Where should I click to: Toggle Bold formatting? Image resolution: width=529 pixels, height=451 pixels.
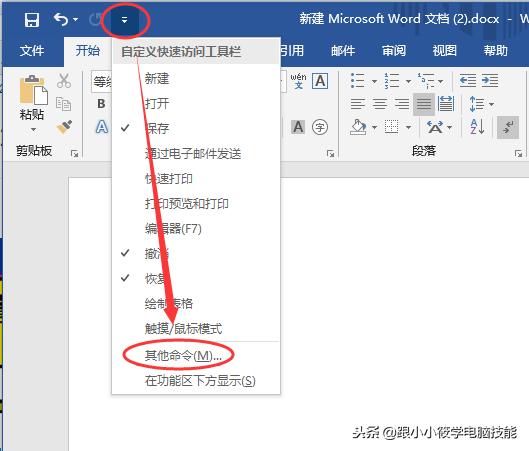[x=101, y=104]
